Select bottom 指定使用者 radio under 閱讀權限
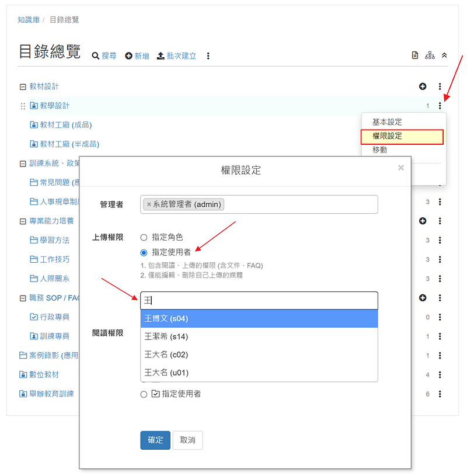 click(x=144, y=394)
